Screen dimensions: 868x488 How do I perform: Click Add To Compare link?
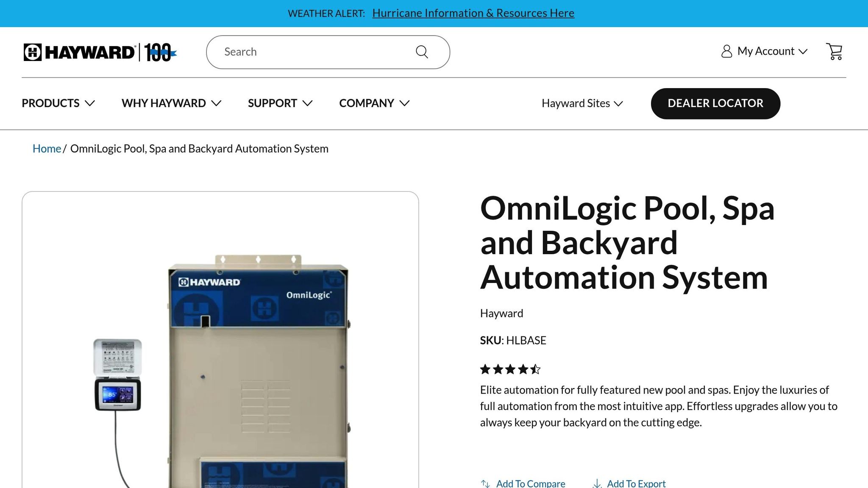pos(531,483)
